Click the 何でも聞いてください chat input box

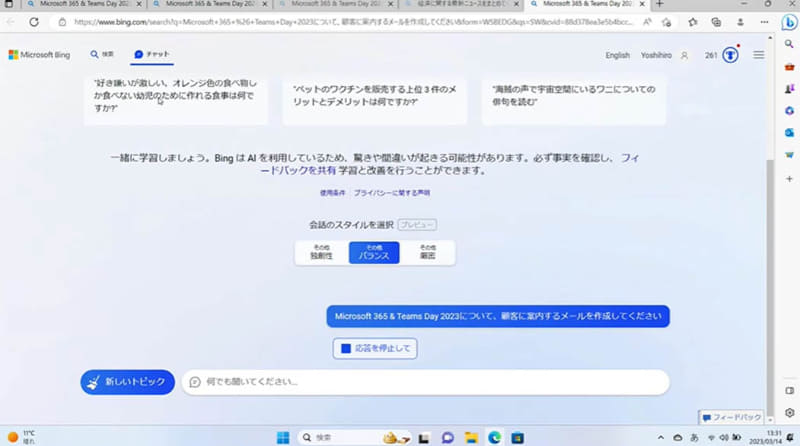[426, 382]
